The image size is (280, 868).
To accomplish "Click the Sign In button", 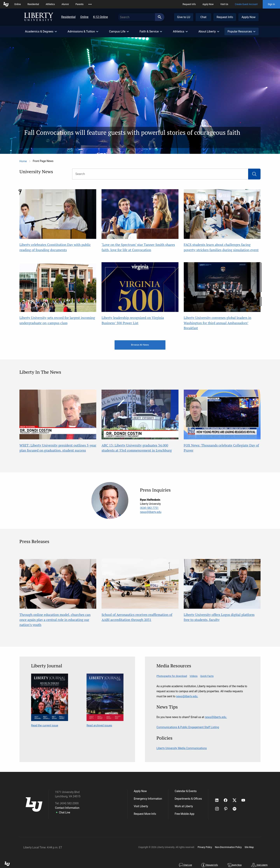I will point(271,4).
